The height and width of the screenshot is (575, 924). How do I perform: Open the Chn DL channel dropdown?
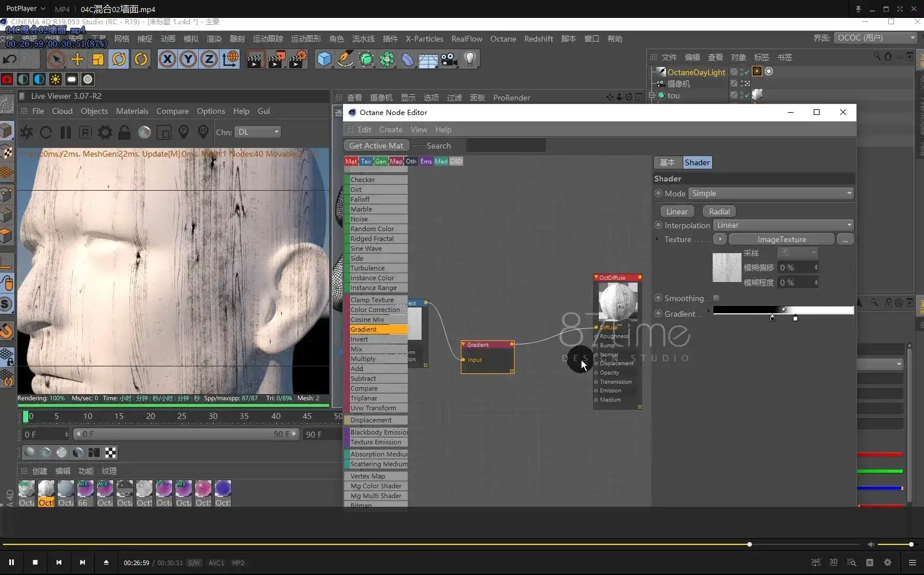[x=258, y=132]
